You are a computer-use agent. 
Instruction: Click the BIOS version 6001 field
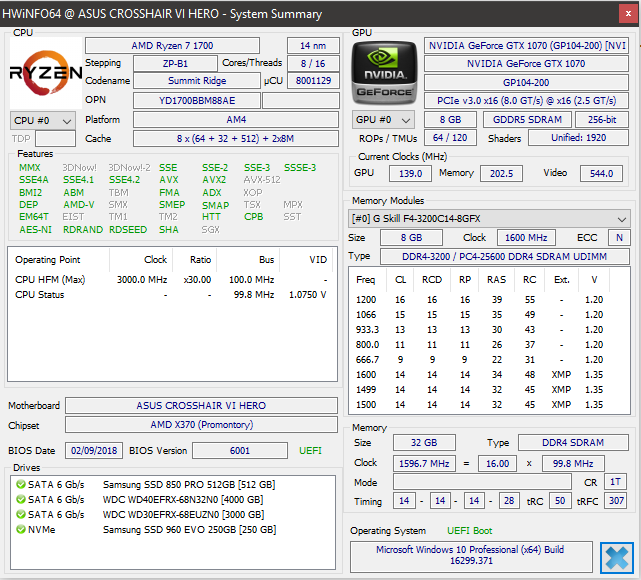240,450
